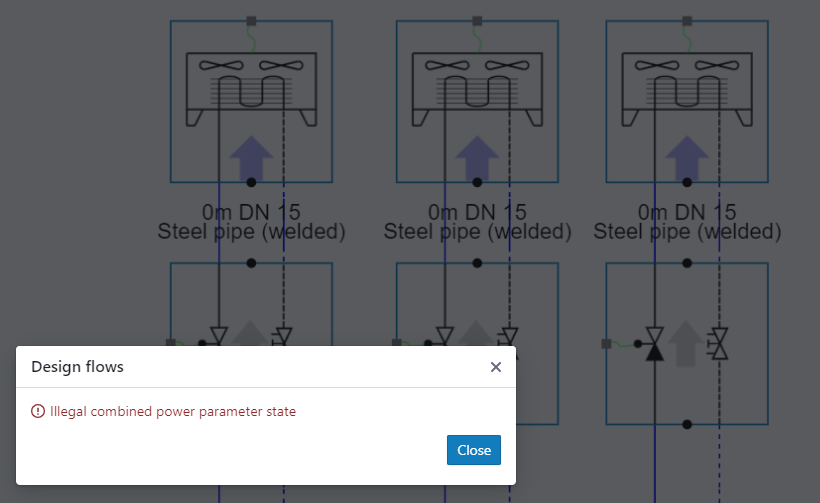Click gray signal port atop right unit
Viewport: 820px width, 503px height.
tap(687, 20)
